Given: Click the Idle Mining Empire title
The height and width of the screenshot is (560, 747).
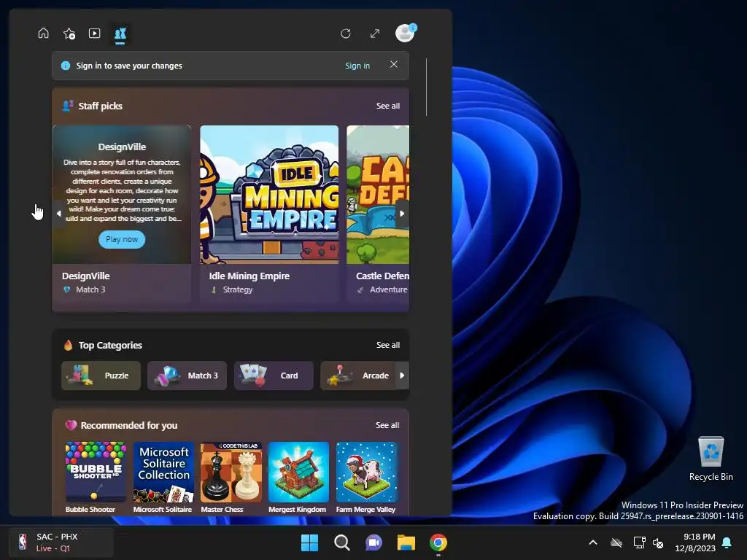Looking at the screenshot, I should coord(249,276).
